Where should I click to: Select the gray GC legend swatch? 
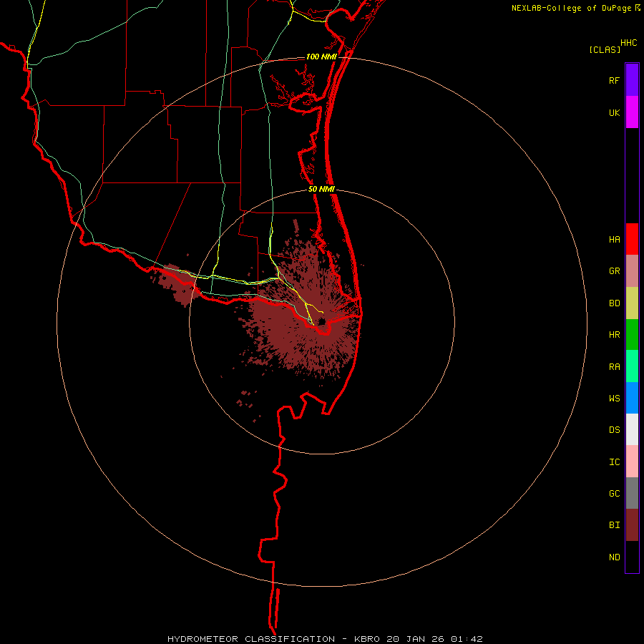coord(632,493)
